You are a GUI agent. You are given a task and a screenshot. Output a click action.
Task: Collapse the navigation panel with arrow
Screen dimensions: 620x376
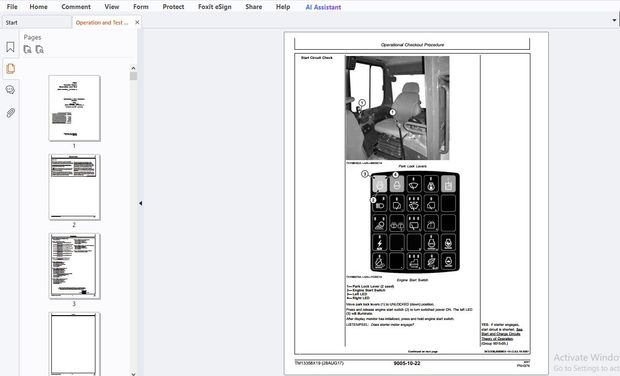point(140,203)
